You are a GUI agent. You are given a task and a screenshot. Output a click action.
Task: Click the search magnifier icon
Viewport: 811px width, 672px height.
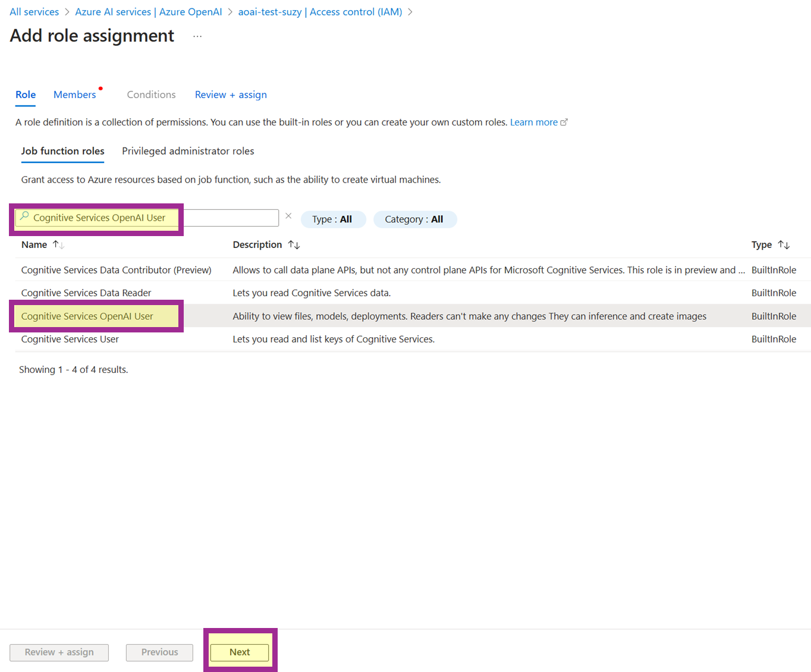click(x=24, y=216)
